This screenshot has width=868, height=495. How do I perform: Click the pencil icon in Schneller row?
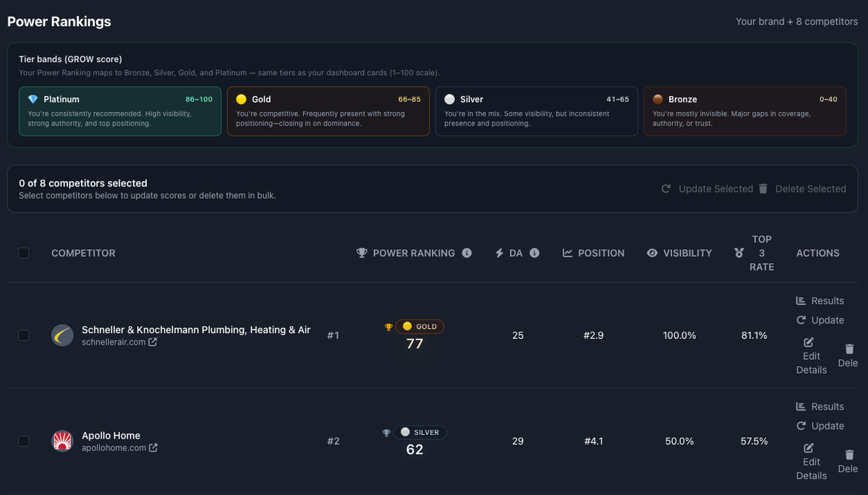click(809, 342)
